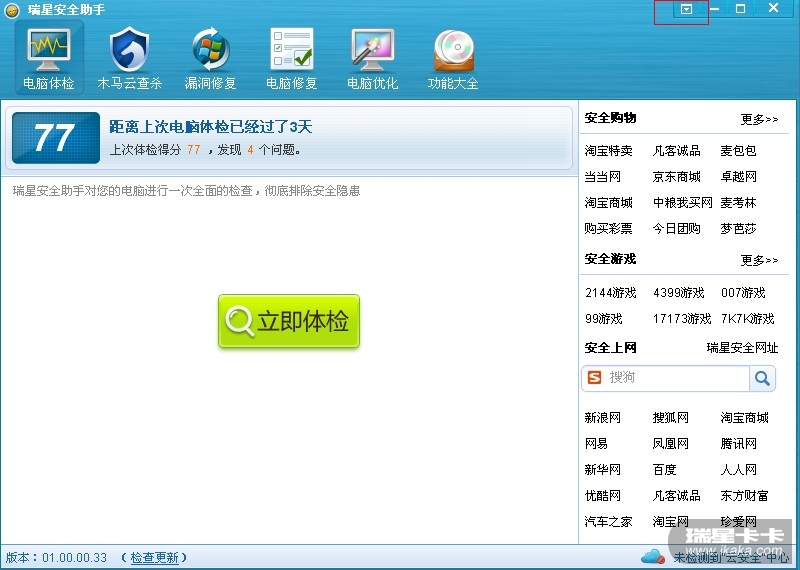
Task: Click the 安全购物 section heading
Action: point(610,118)
